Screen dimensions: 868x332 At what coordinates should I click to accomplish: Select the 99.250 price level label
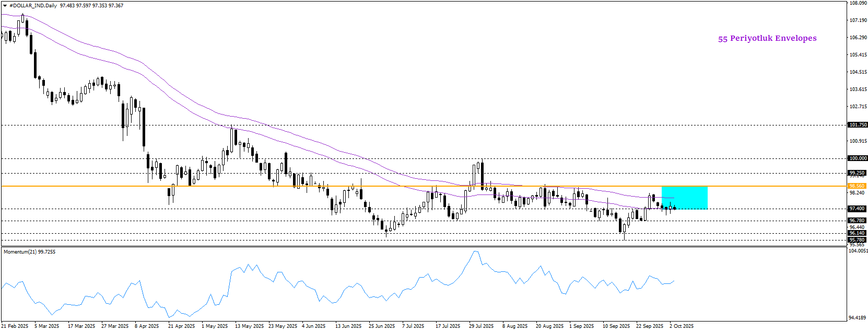pos(857,173)
